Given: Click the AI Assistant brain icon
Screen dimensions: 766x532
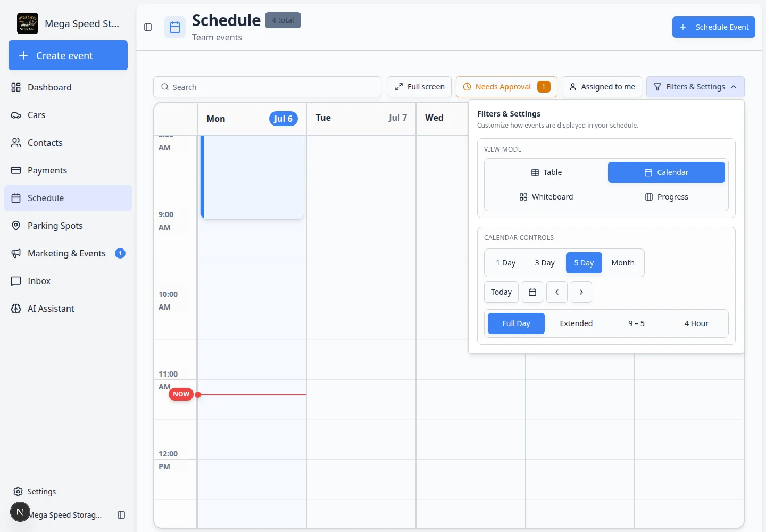Looking at the screenshot, I should (16, 309).
